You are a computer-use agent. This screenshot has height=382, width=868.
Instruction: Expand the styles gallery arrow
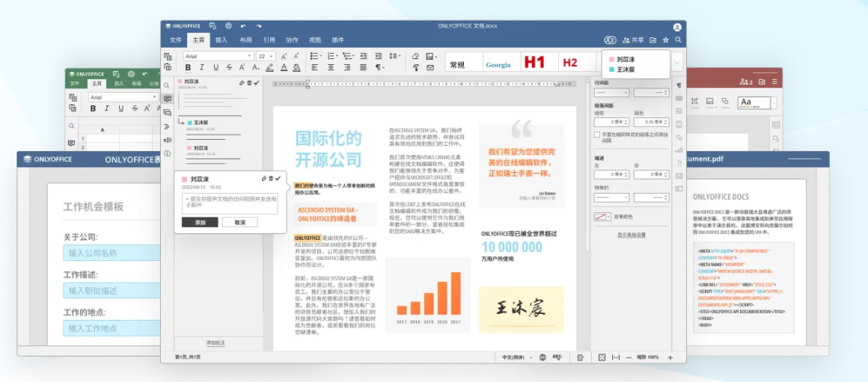(678, 64)
